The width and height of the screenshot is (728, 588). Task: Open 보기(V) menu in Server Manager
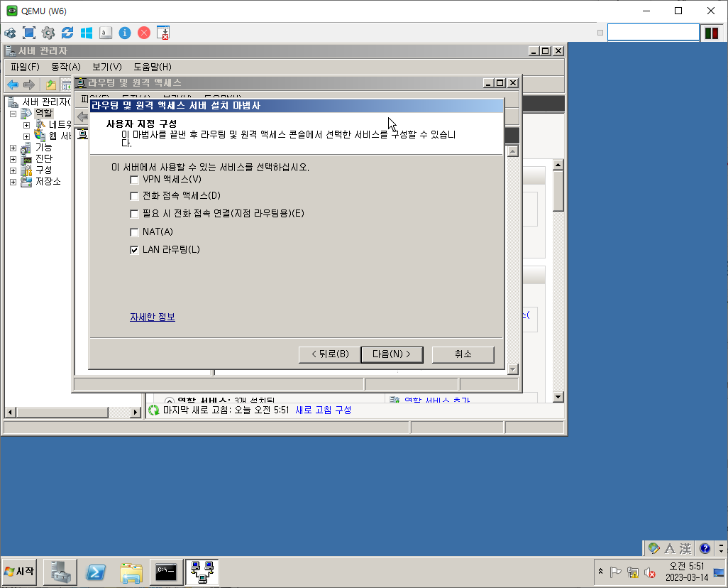(106, 67)
